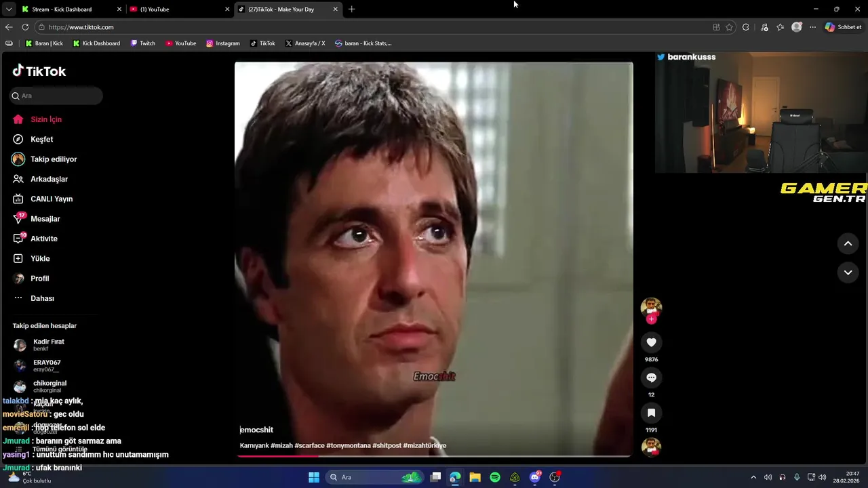Open the TikTok logo home link

pyautogui.click(x=39, y=71)
